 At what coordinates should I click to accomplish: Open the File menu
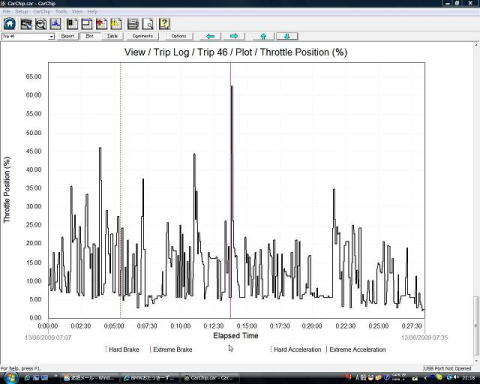[6, 12]
